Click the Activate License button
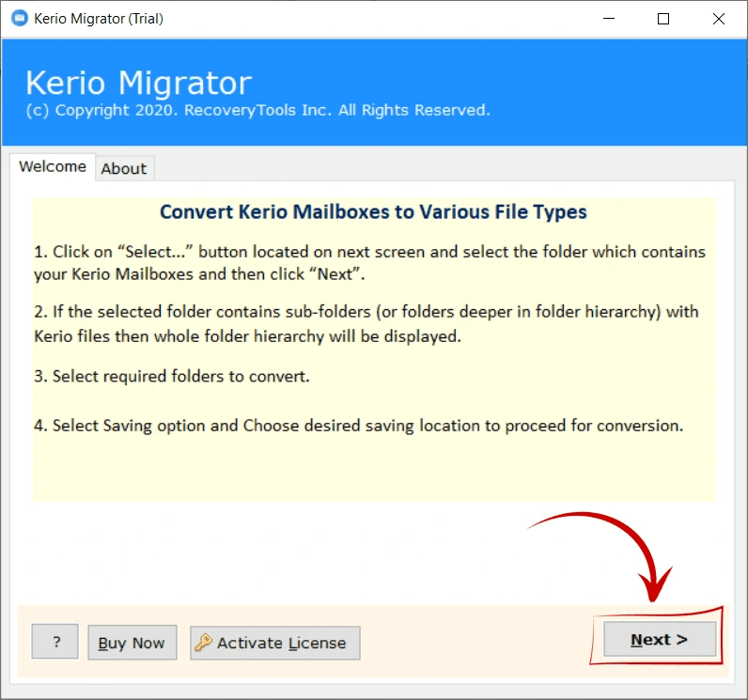The height and width of the screenshot is (700, 748). pyautogui.click(x=274, y=643)
